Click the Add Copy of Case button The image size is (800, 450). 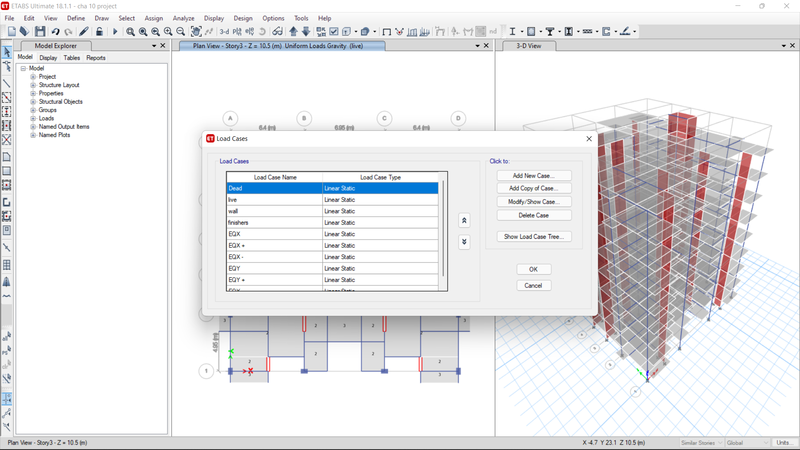(x=534, y=188)
